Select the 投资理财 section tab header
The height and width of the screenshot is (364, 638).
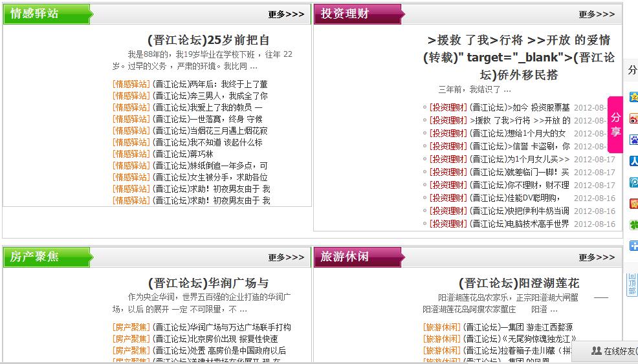(x=358, y=14)
